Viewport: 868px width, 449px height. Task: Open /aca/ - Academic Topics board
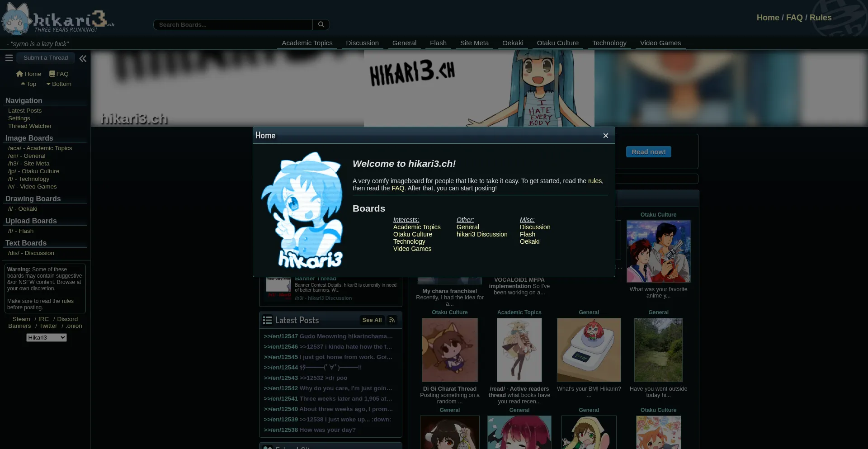pyautogui.click(x=40, y=148)
